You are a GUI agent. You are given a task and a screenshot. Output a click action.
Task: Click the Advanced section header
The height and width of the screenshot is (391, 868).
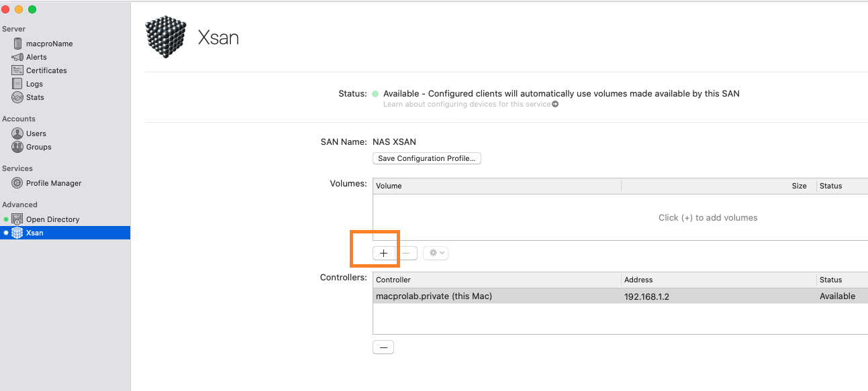click(x=19, y=205)
